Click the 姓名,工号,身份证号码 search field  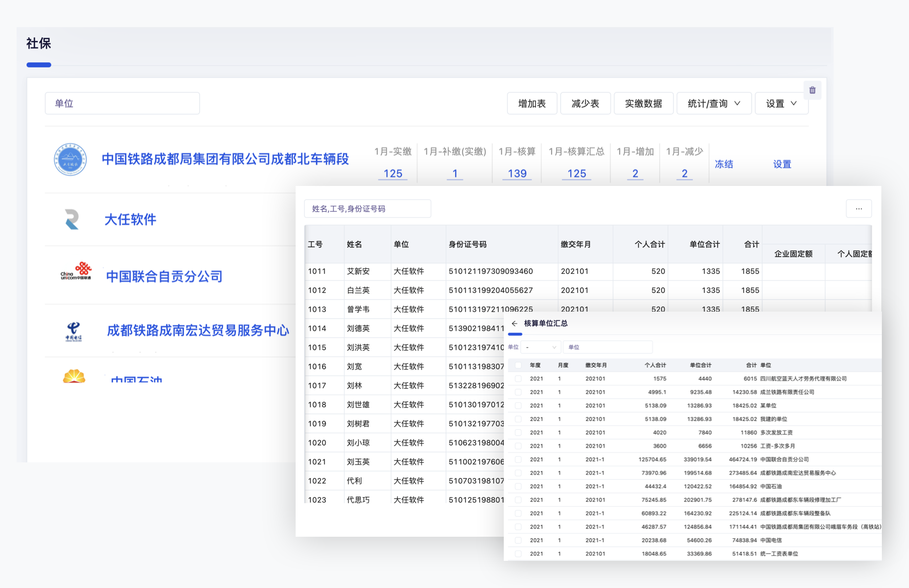point(368,209)
